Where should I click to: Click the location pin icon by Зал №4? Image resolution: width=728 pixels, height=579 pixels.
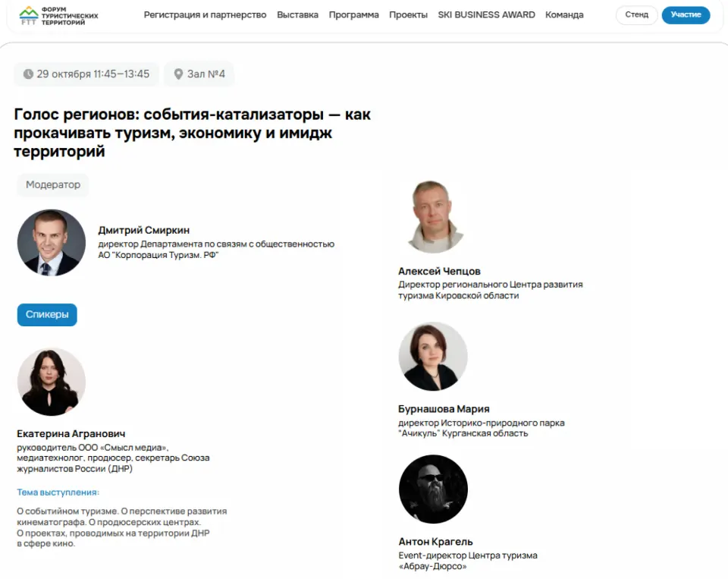178,74
